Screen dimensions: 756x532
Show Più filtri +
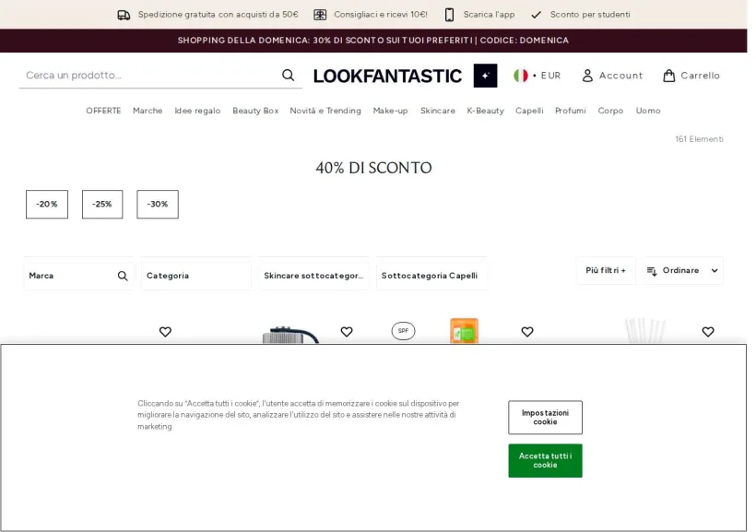(x=606, y=270)
